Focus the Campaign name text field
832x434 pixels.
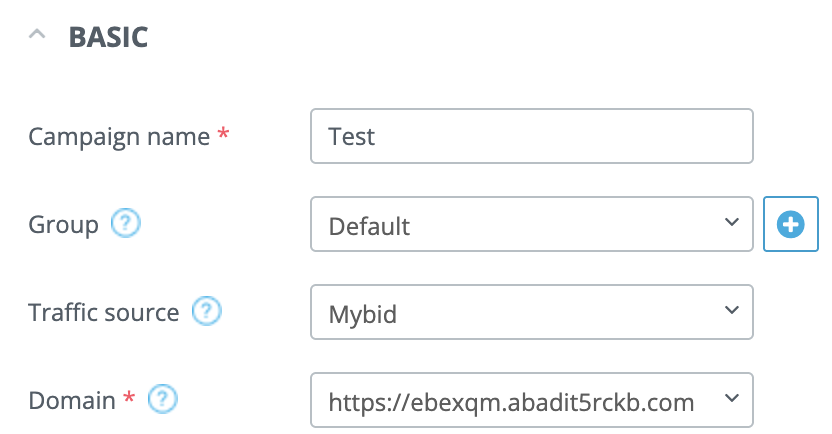tap(530, 136)
